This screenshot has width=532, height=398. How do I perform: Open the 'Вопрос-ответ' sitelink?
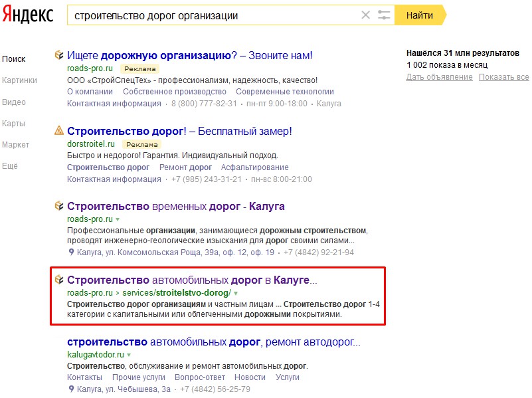199,377
